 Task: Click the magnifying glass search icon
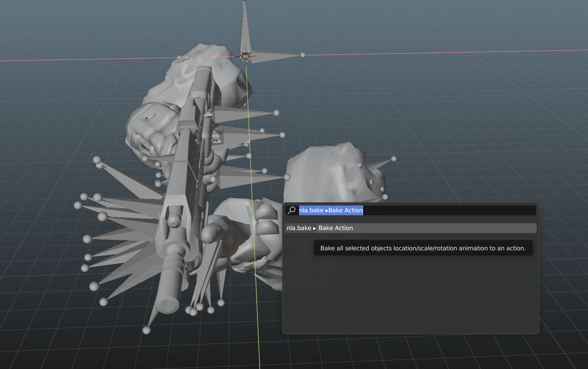pyautogui.click(x=292, y=210)
